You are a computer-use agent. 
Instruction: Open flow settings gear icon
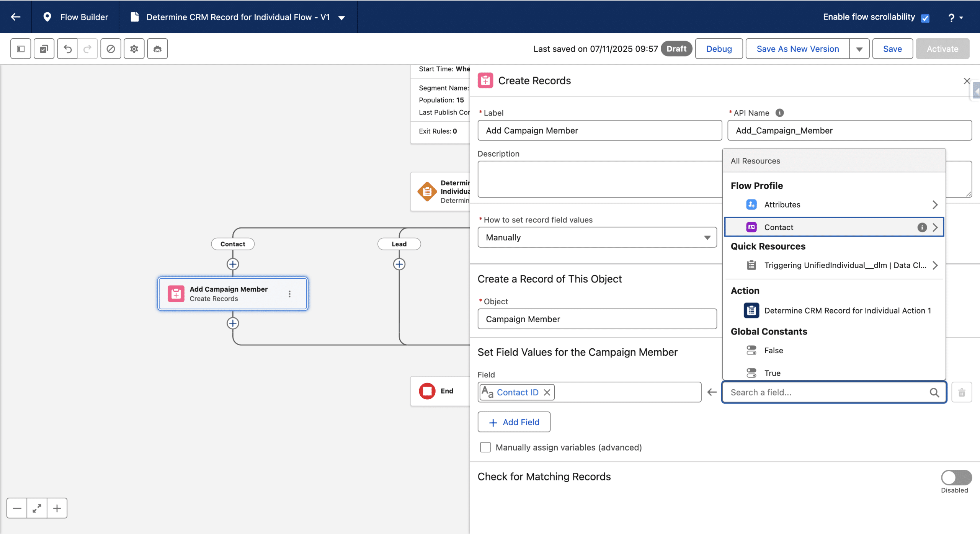tap(134, 49)
